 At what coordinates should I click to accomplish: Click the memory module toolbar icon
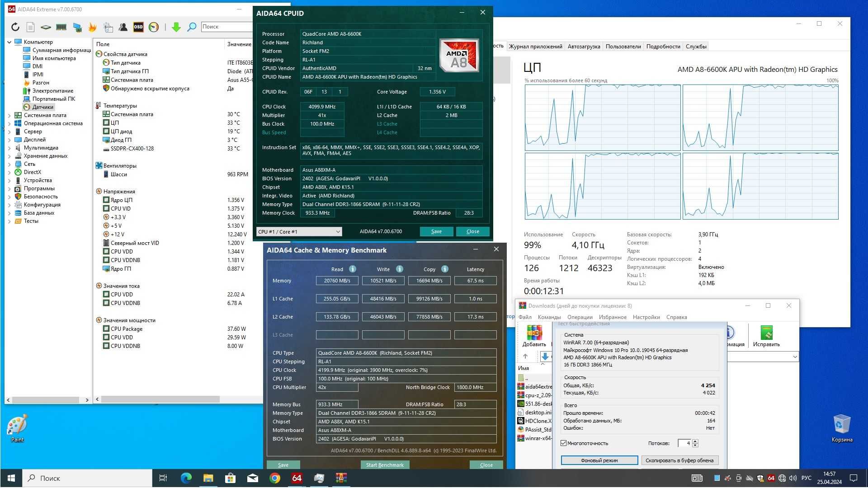click(x=61, y=27)
